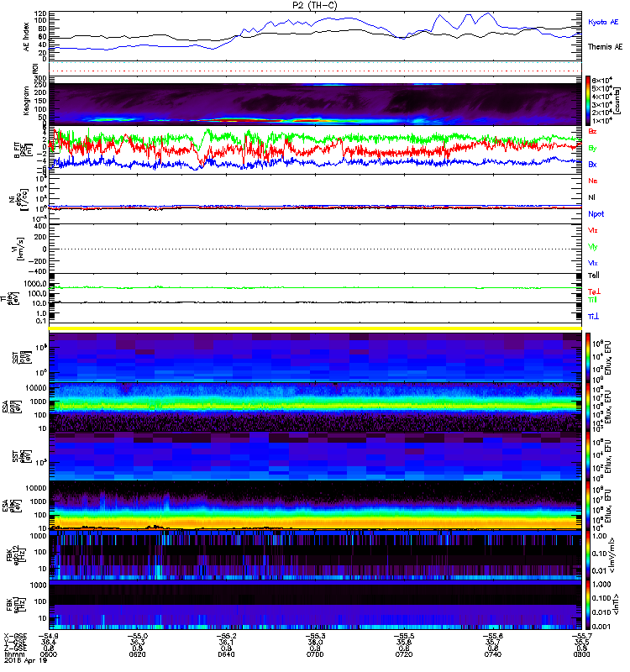Click the green Ti trace in temperature panel

click(316, 287)
